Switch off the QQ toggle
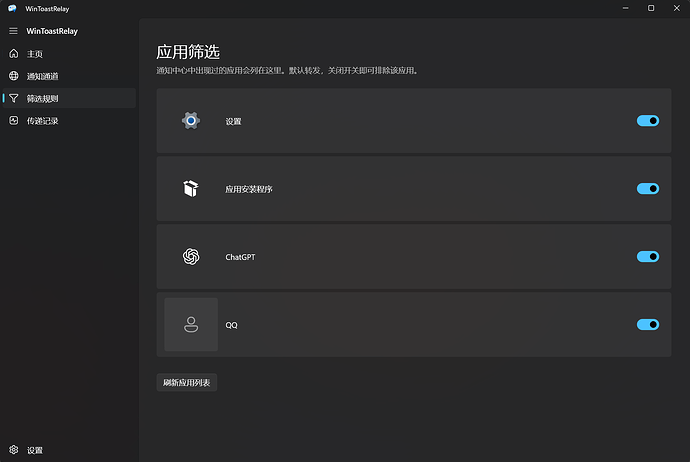 pyautogui.click(x=648, y=325)
